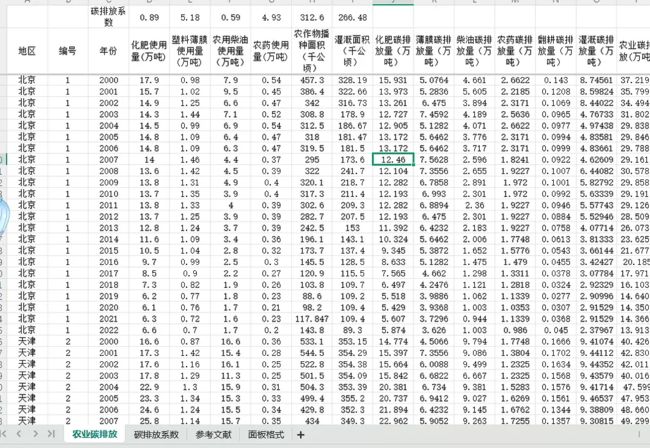Click the coefficient cell 312.6
This screenshot has width=650, height=448.
tap(311, 17)
